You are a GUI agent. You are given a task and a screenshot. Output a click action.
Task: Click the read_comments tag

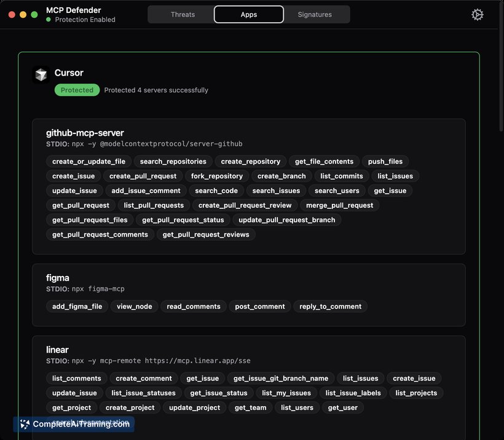coord(194,306)
